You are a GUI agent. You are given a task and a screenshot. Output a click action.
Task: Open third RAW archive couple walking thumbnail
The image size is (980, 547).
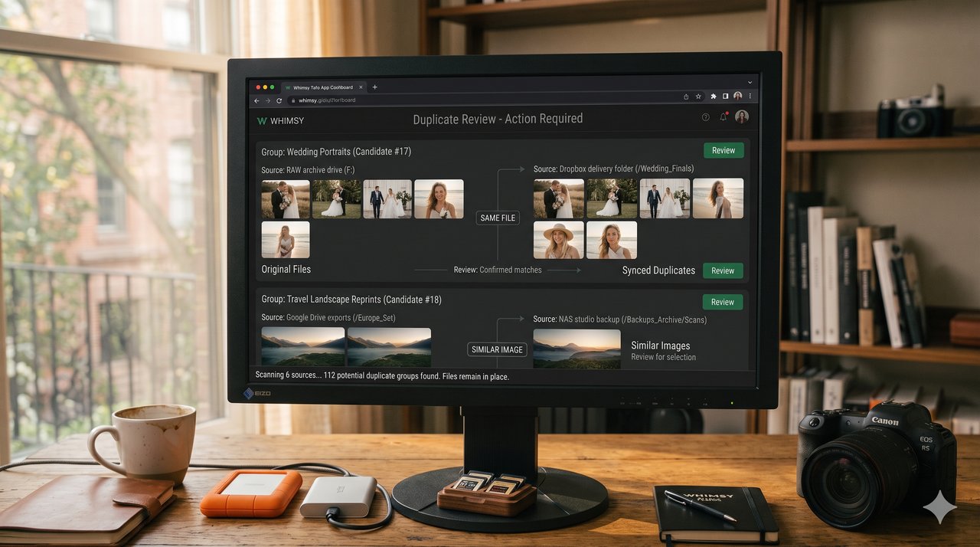(387, 199)
